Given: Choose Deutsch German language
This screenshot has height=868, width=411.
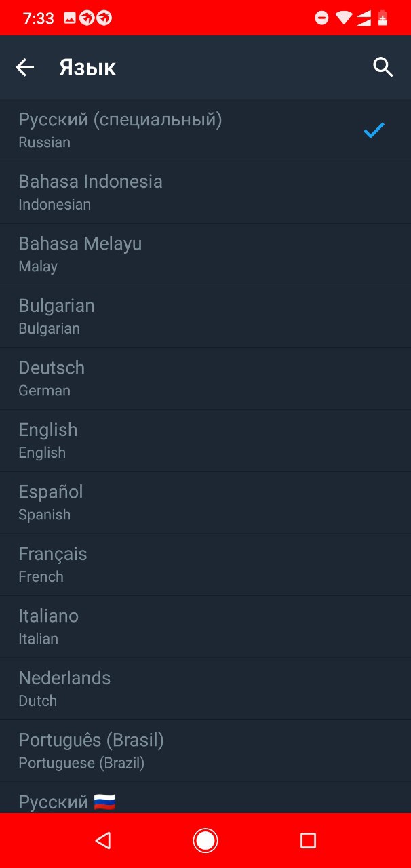Looking at the screenshot, I should click(206, 378).
